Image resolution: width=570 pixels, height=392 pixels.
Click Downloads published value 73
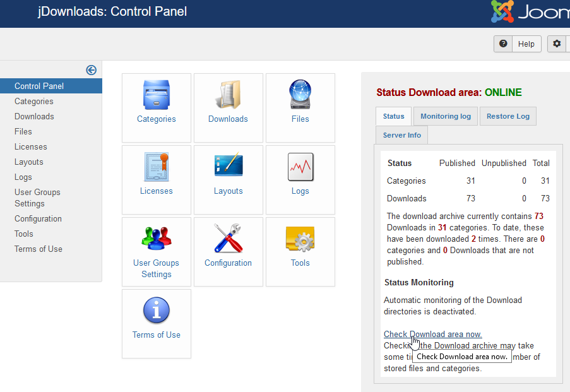tap(471, 199)
